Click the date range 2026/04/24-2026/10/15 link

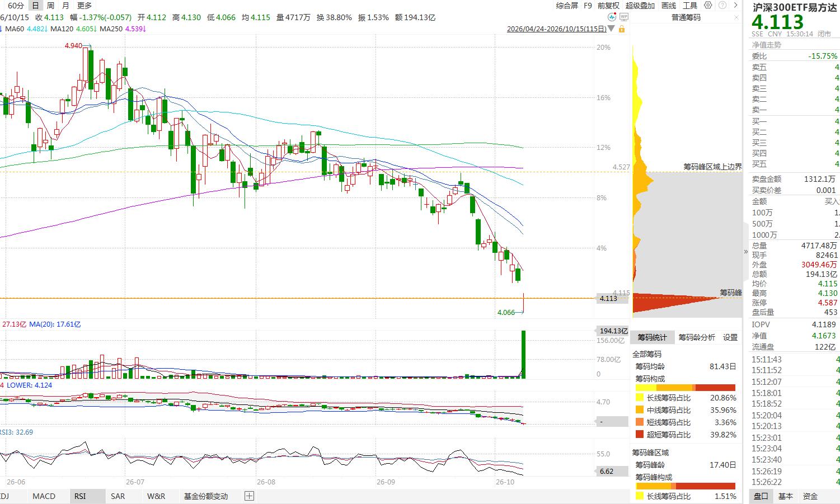[x=556, y=29]
